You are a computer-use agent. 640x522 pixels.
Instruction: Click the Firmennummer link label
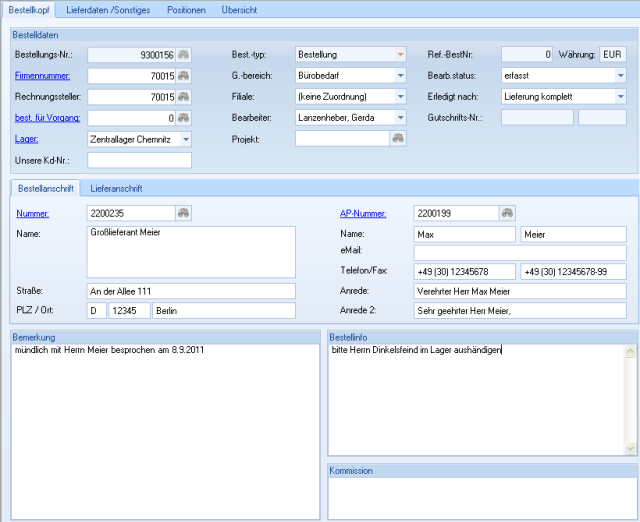(x=42, y=75)
